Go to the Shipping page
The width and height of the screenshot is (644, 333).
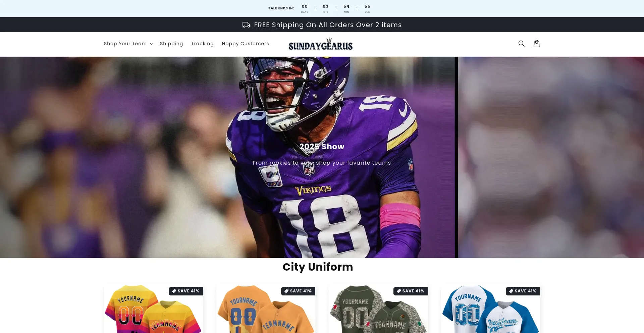(171, 44)
